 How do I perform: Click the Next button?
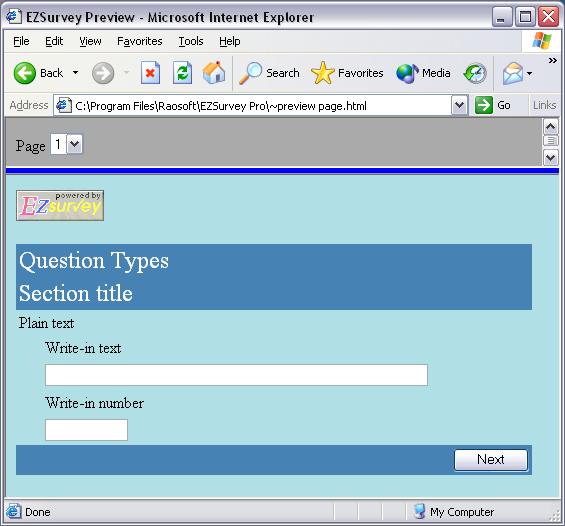(x=491, y=460)
